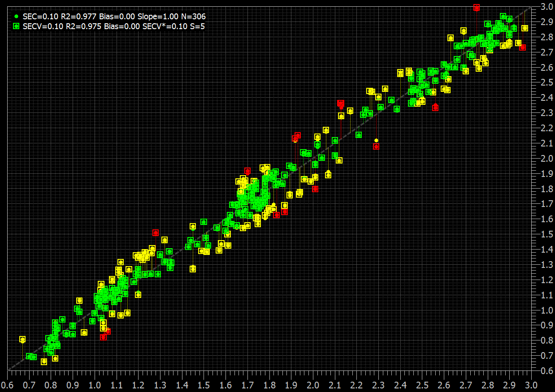The image size is (555, 392).
Task: Click the 1.5 tick label on the x-axis
Action: (x=204, y=385)
